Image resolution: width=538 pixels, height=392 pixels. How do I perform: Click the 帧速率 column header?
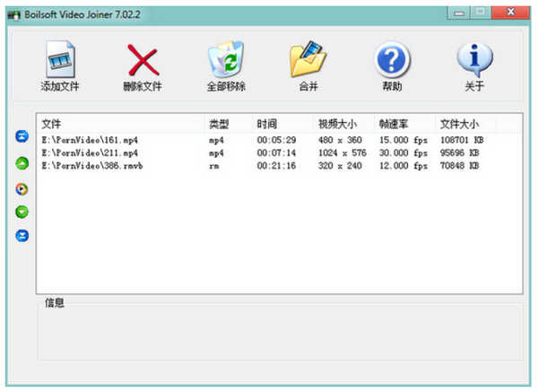coord(405,124)
